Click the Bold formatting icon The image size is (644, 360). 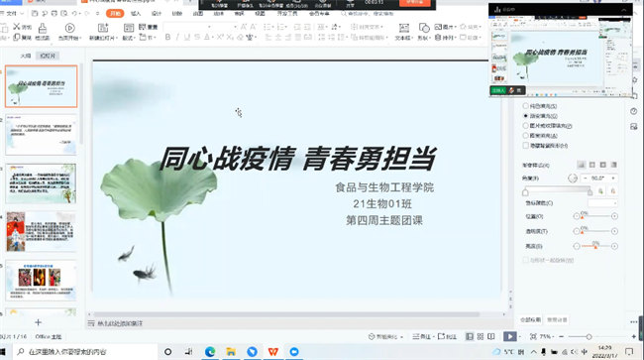tap(167, 38)
